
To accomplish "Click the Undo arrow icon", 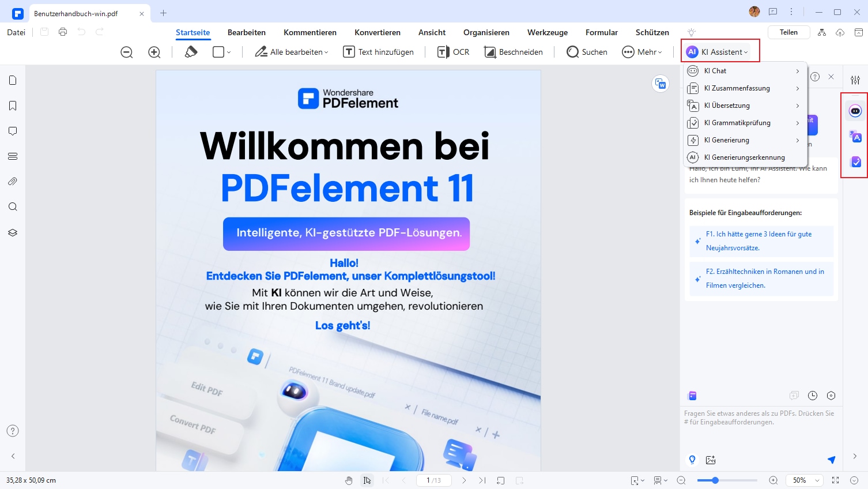I will pyautogui.click(x=81, y=32).
